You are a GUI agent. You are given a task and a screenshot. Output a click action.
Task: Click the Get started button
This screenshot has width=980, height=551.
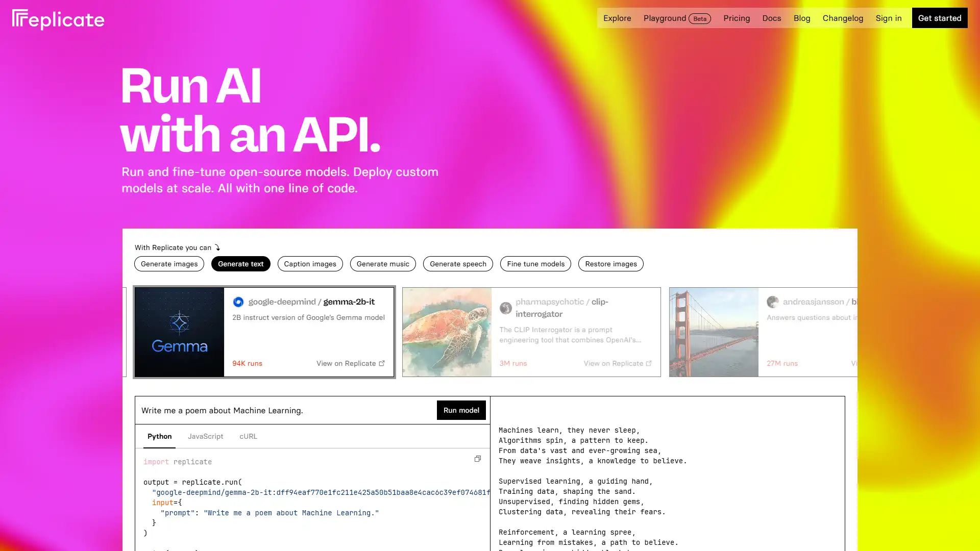click(x=940, y=17)
